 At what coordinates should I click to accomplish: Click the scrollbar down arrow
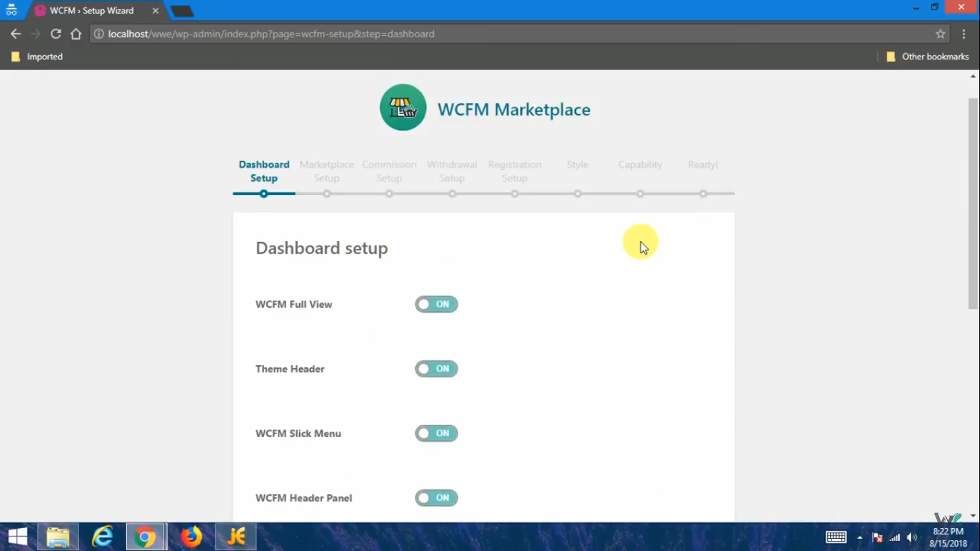point(973,515)
